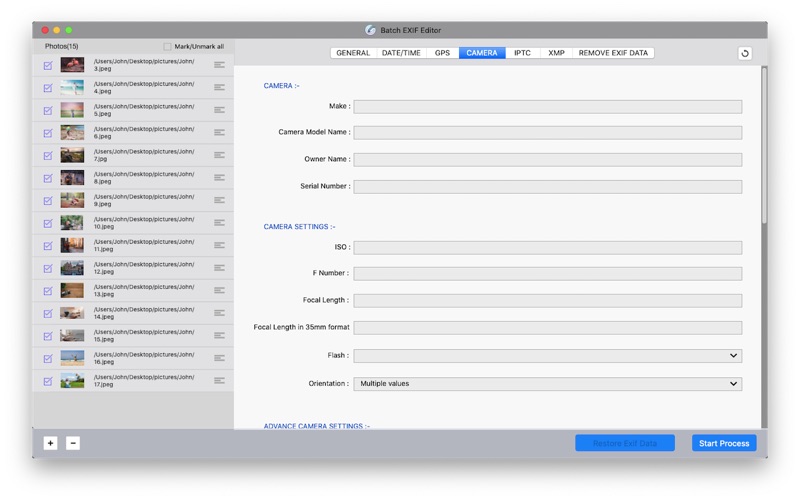
Task: Uncheck the 3.jpeg photo checkbox
Action: point(48,65)
